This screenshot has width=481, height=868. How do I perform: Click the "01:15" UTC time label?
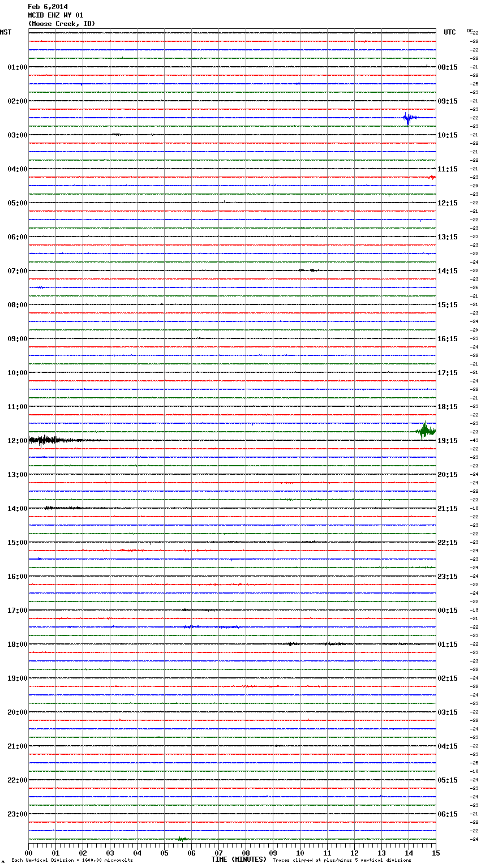448,644
